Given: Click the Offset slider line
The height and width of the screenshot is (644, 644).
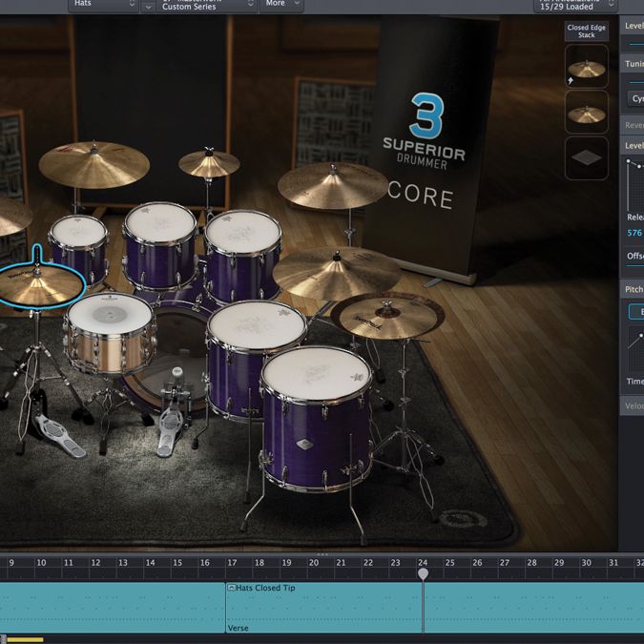Looking at the screenshot, I should tap(635, 266).
